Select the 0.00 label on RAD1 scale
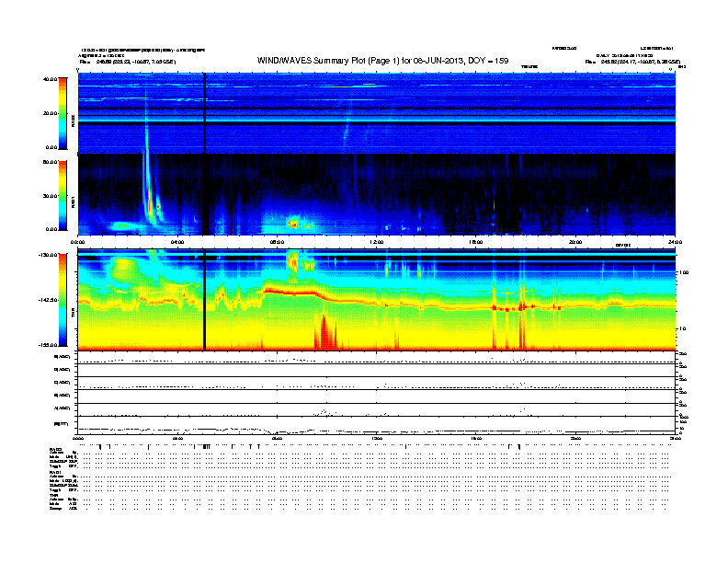728x563 pixels. coord(51,229)
